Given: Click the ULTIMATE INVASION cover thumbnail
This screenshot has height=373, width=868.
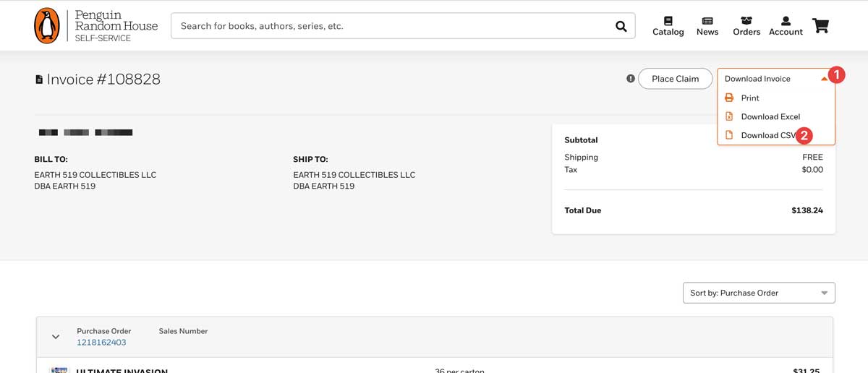Looking at the screenshot, I should click(59, 370).
